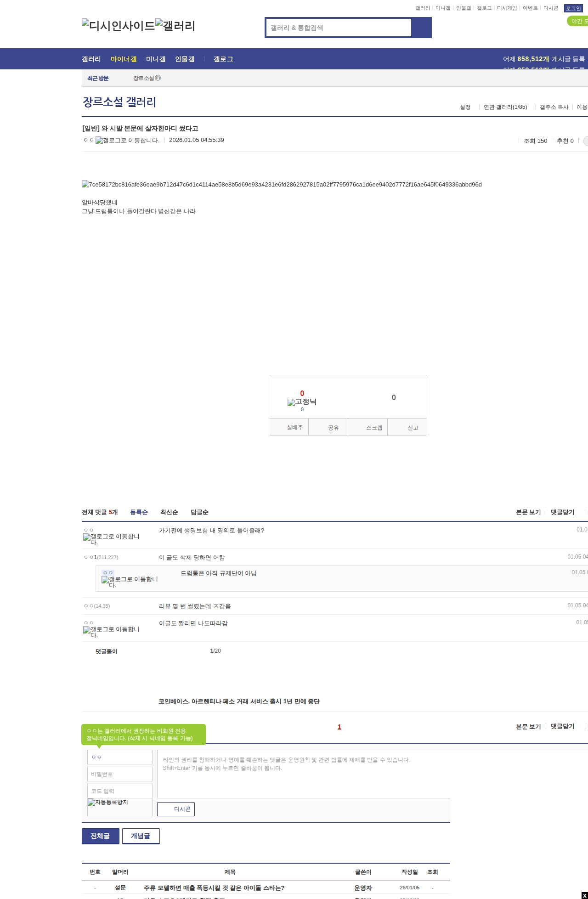The image size is (588, 899).
Task: Toggle the green 야간 모드 switch
Action: [x=578, y=21]
